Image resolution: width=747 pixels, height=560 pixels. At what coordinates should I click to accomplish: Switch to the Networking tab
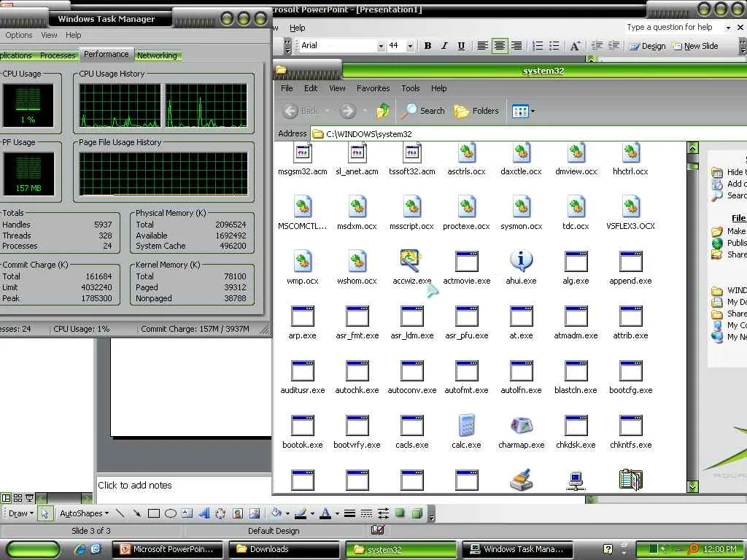[x=157, y=55]
